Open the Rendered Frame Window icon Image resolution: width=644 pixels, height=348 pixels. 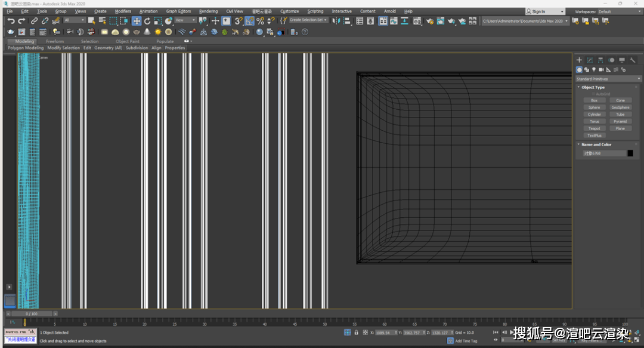tap(440, 20)
